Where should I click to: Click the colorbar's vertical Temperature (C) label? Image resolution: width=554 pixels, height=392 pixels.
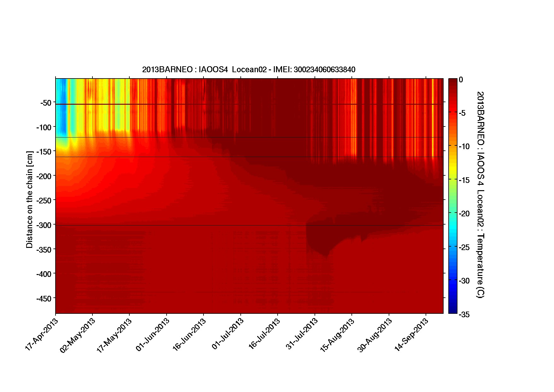480,195
